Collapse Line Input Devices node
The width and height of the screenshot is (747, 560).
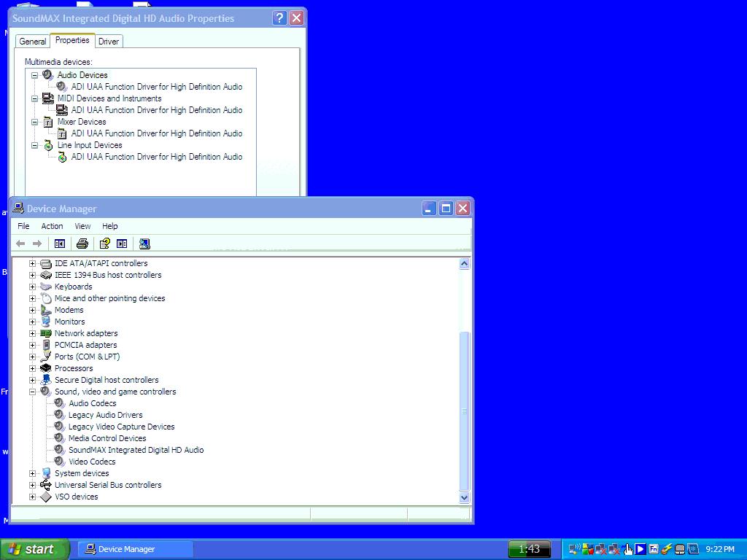tap(34, 145)
